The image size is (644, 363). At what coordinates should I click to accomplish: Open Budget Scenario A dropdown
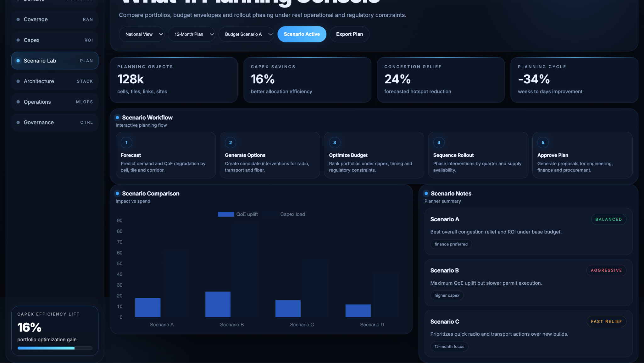[x=246, y=34]
